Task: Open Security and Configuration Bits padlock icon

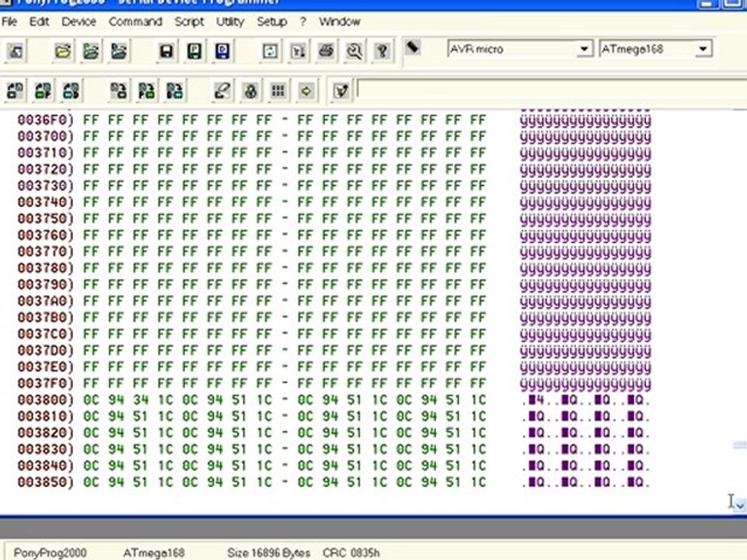Action: tap(251, 90)
